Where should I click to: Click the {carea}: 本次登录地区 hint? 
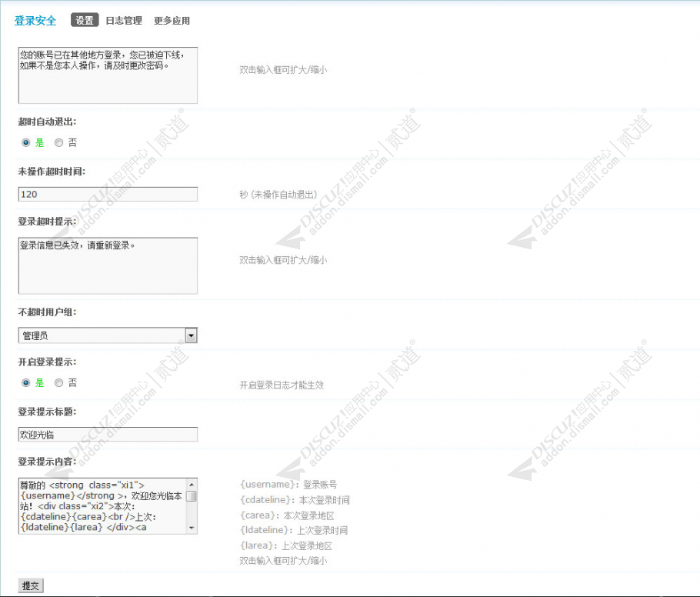click(x=287, y=515)
